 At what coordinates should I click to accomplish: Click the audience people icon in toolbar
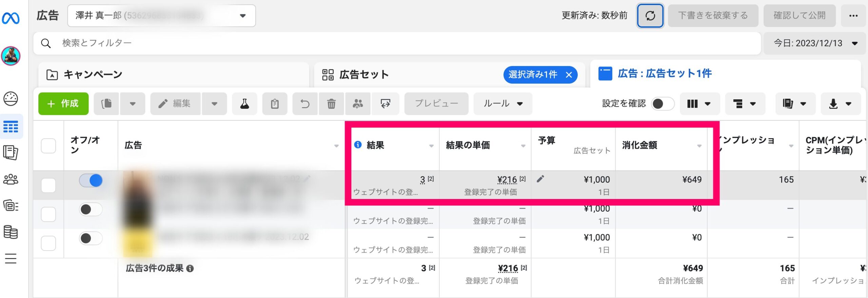(x=358, y=104)
